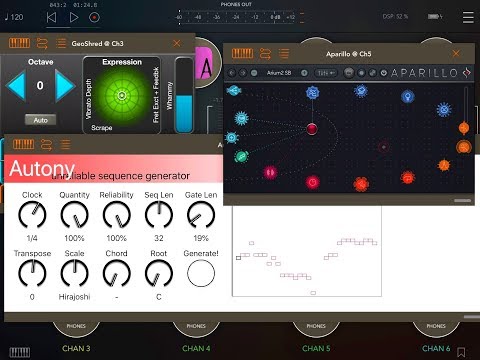Click the Chord knob
The width and height of the screenshot is (480, 360).
tap(116, 273)
